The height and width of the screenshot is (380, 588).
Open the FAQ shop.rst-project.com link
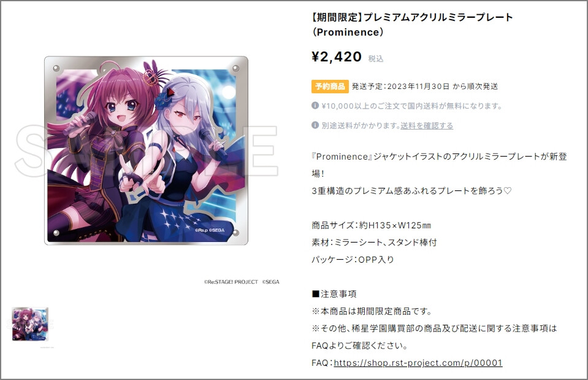[x=418, y=363]
